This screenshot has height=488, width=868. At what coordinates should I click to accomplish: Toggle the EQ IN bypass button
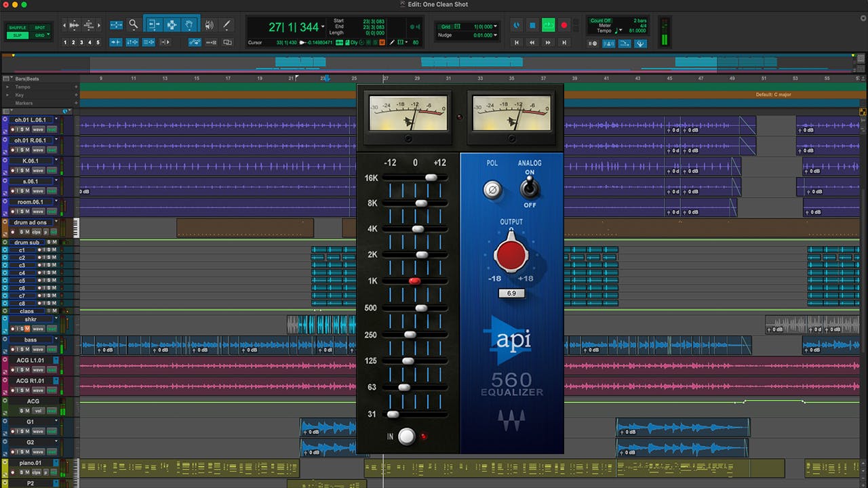click(x=406, y=436)
